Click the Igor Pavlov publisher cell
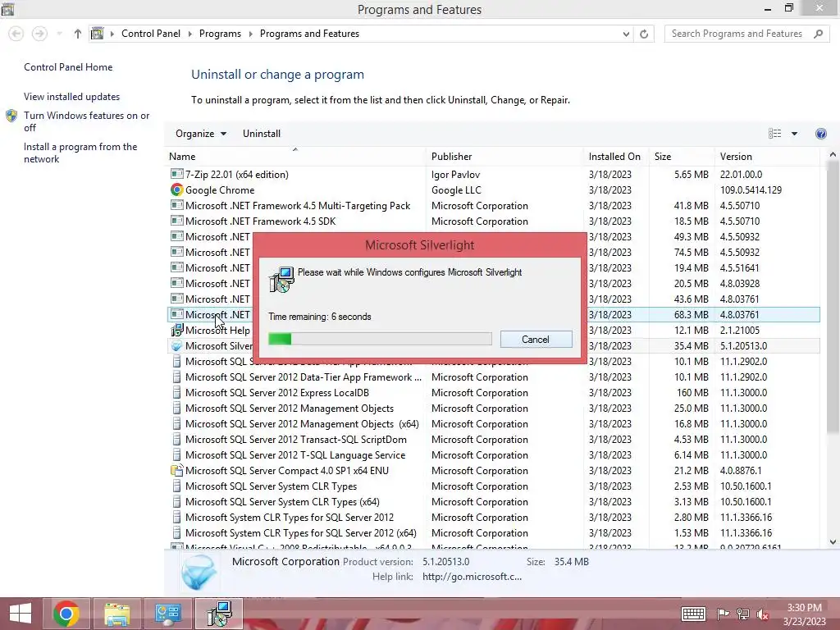 pos(455,174)
